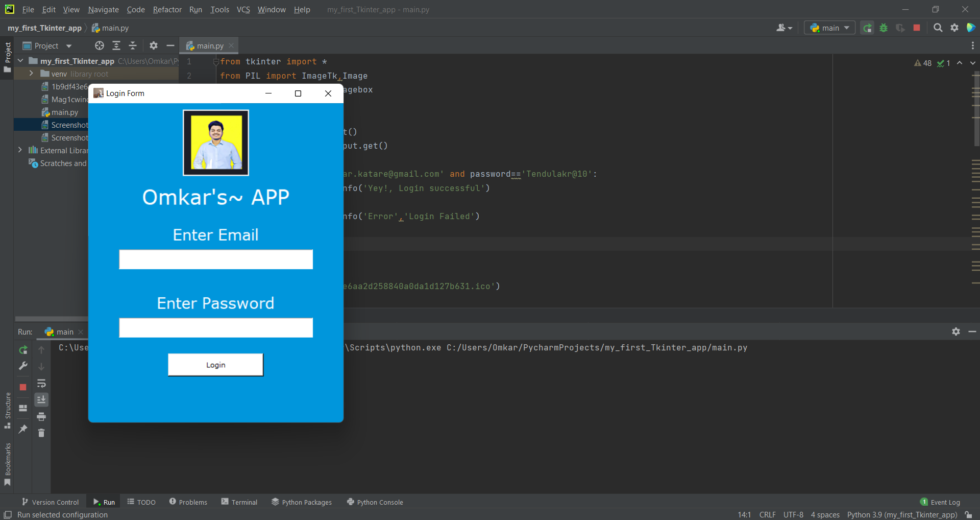980x520 pixels.
Task: Enable scroll to end in console
Action: coord(41,400)
